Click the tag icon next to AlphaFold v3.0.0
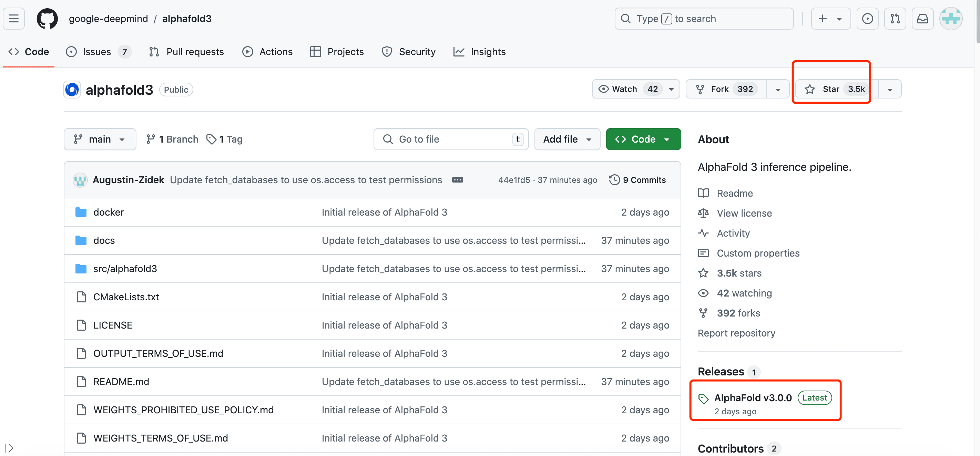The image size is (980, 456). [703, 398]
